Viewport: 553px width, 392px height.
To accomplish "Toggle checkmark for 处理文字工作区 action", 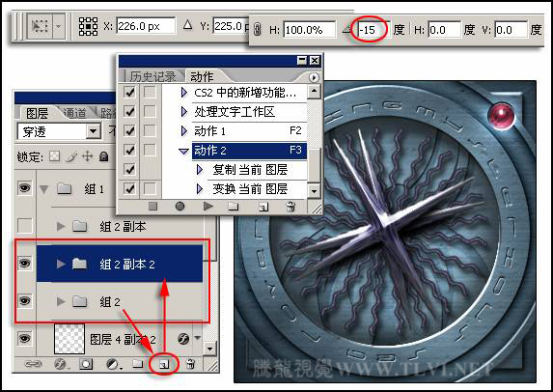I will tap(129, 112).
